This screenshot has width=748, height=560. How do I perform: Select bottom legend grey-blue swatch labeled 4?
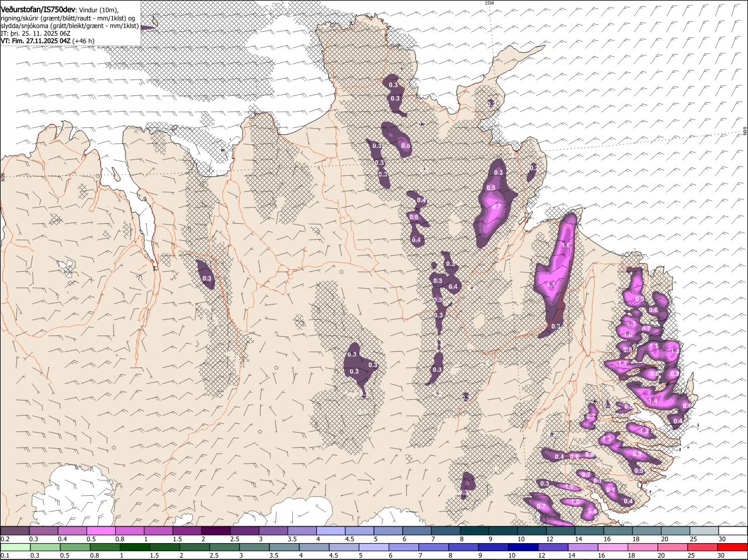(314, 547)
